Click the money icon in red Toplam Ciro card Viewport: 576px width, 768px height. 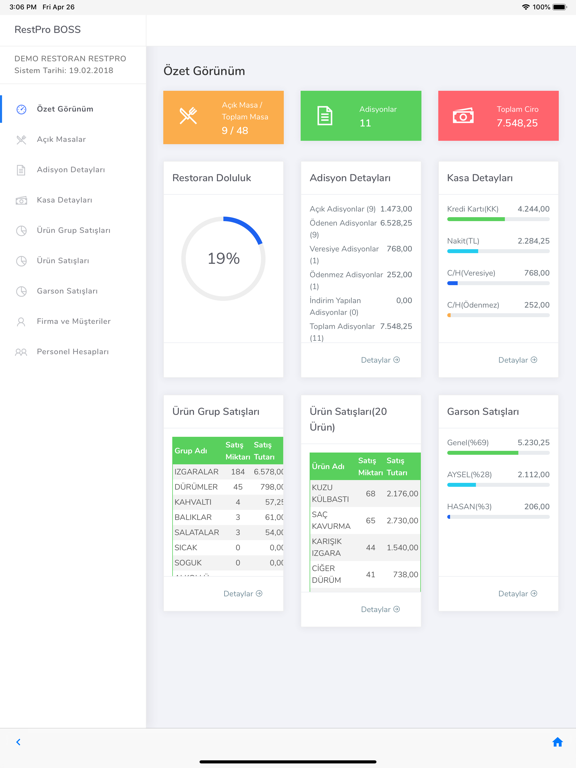pyautogui.click(x=463, y=116)
